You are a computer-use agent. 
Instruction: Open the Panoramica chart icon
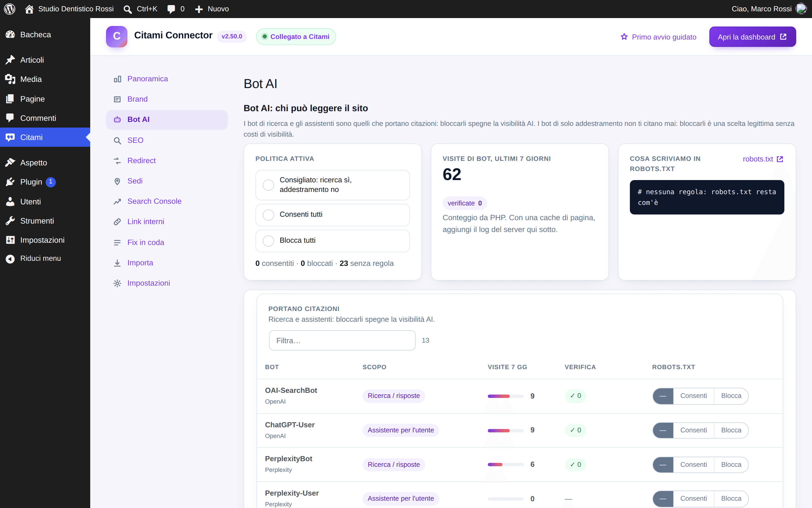click(x=117, y=79)
